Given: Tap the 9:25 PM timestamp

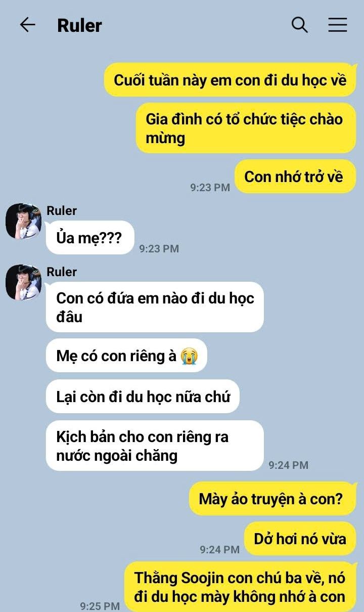Looking at the screenshot, I should (100, 605).
